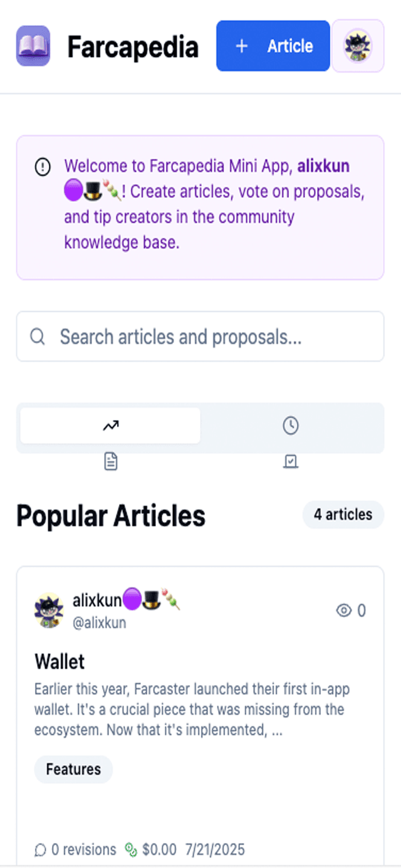Open the articles document tab icon
The image size is (401, 868).
(110, 461)
